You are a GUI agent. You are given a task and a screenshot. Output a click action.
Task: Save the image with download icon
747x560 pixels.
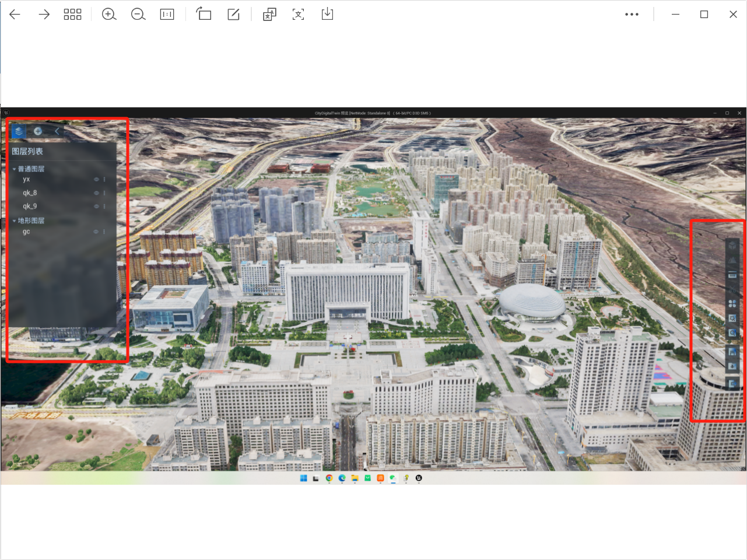pos(327,14)
